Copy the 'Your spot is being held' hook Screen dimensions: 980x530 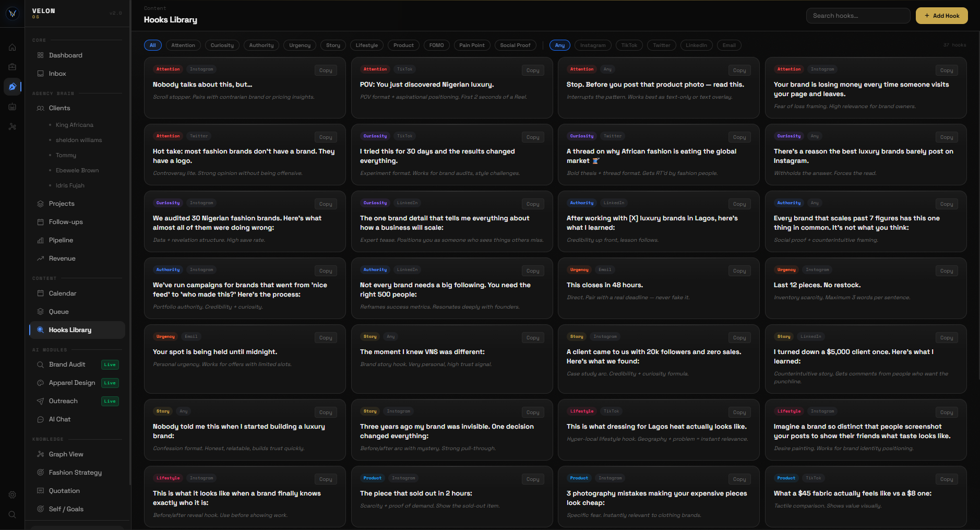(x=326, y=338)
